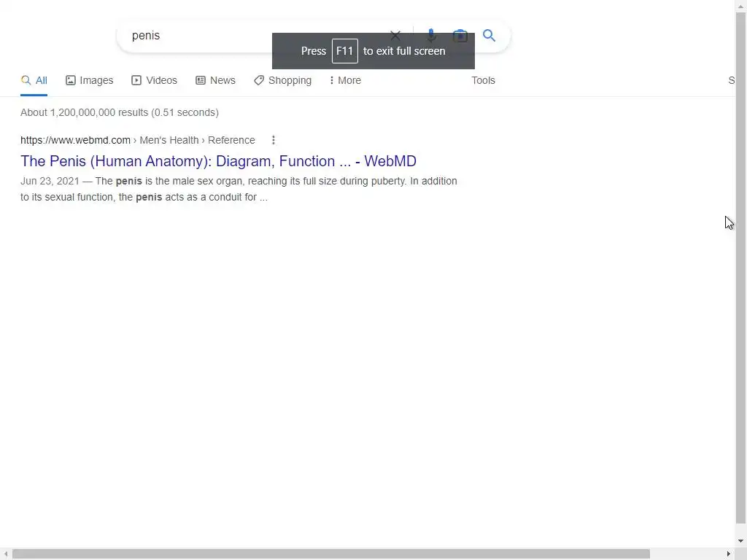747x560 pixels.
Task: Click the blue search magnifier icon
Action: [x=489, y=35]
